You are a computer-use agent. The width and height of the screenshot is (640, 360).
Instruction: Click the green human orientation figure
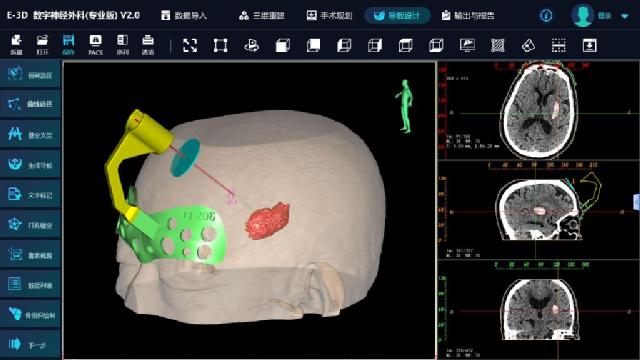[404, 106]
